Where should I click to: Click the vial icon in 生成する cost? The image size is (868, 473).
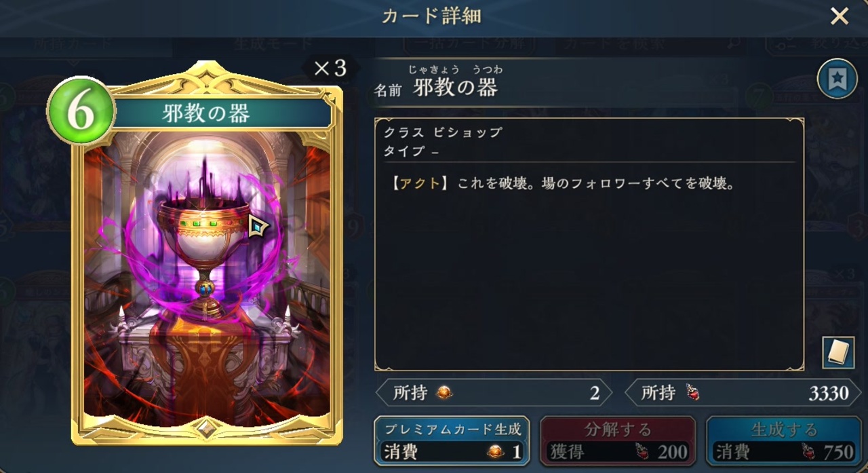808,451
